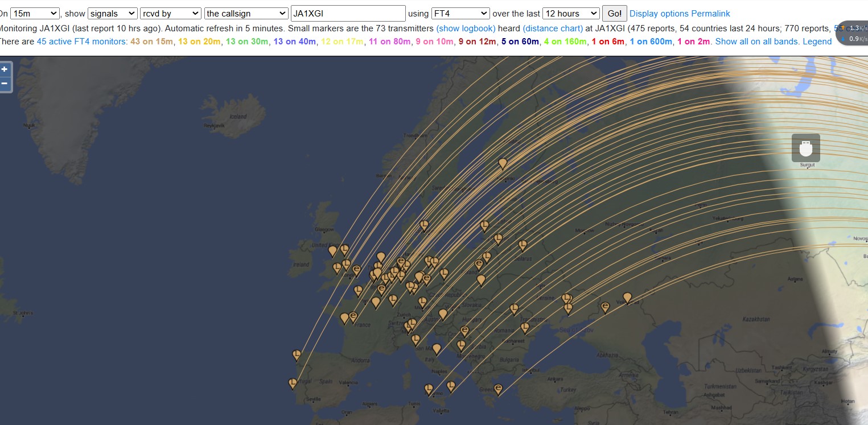Select the plain marker in central Italy
Screen dimensions: 868x425
437,349
